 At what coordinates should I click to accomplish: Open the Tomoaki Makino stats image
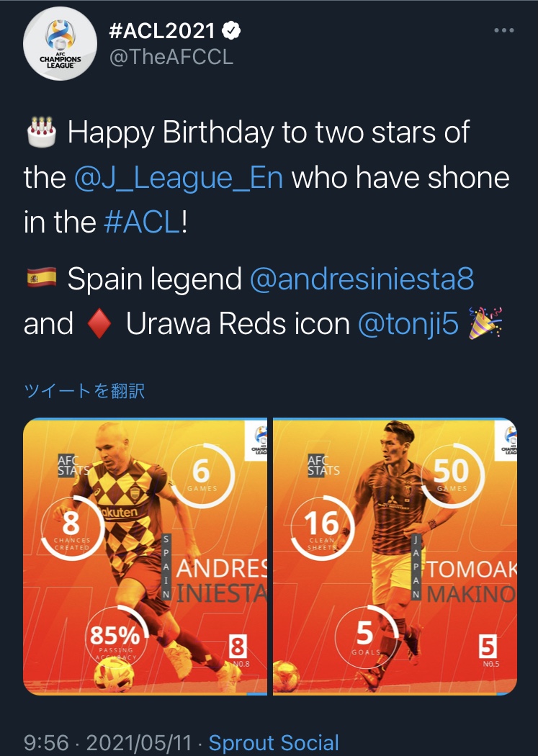(x=395, y=557)
